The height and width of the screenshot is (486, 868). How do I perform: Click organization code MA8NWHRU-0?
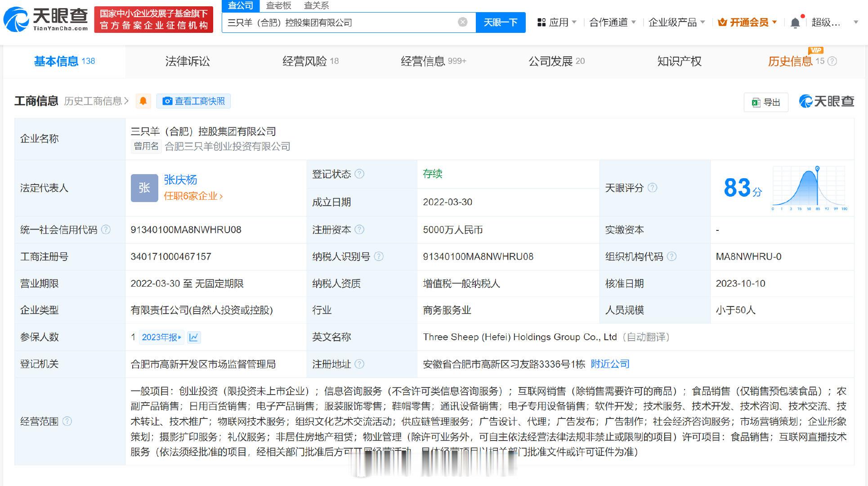point(749,256)
